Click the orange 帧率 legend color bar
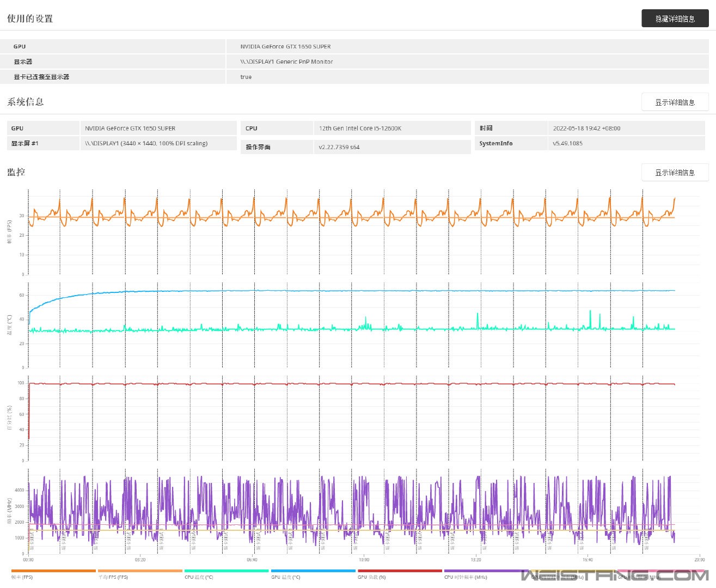 (53, 571)
